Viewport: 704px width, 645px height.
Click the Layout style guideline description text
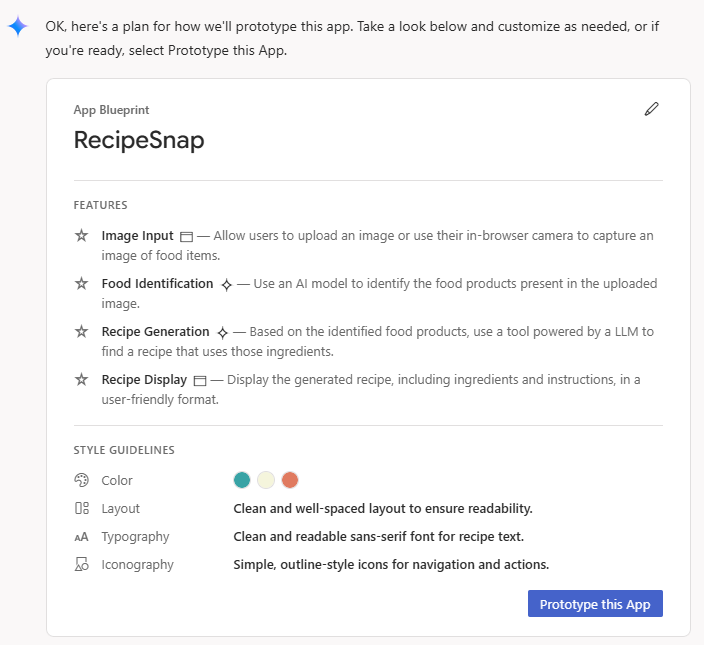point(382,508)
